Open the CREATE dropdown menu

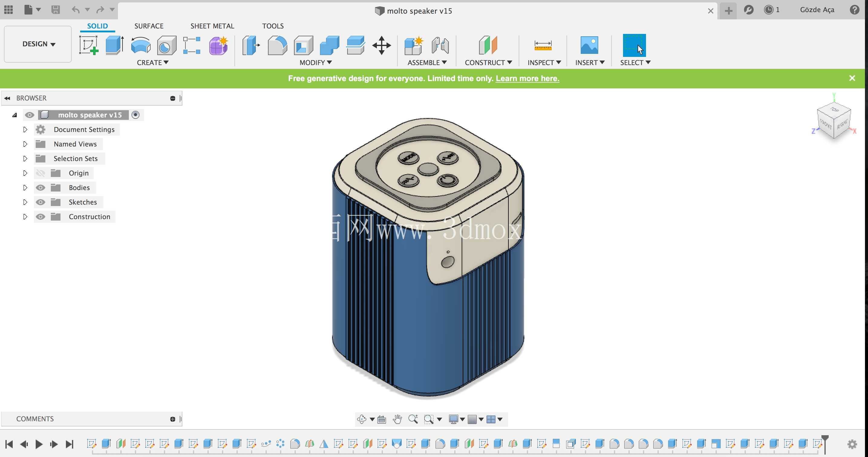tap(152, 63)
